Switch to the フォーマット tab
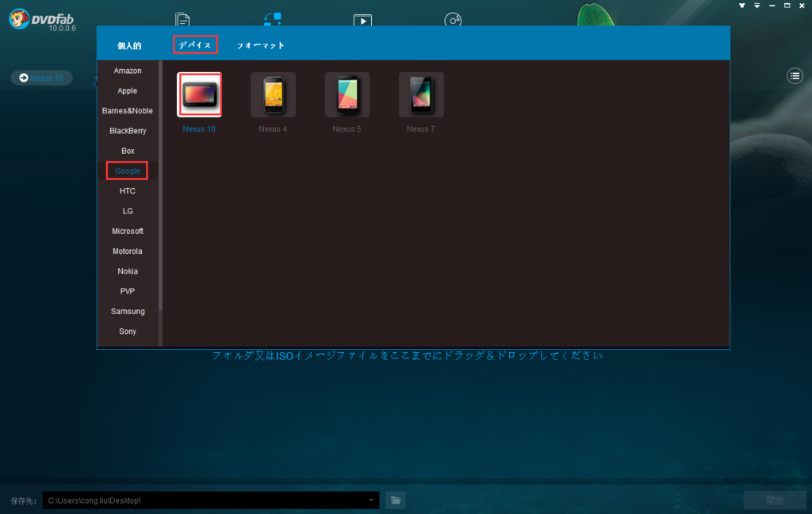Image resolution: width=812 pixels, height=514 pixels. pyautogui.click(x=260, y=45)
